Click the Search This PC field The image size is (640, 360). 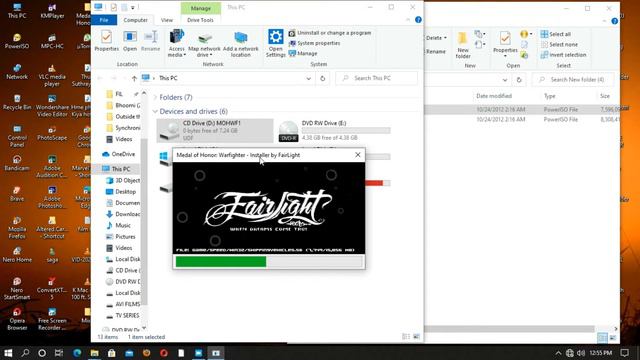coord(376,78)
